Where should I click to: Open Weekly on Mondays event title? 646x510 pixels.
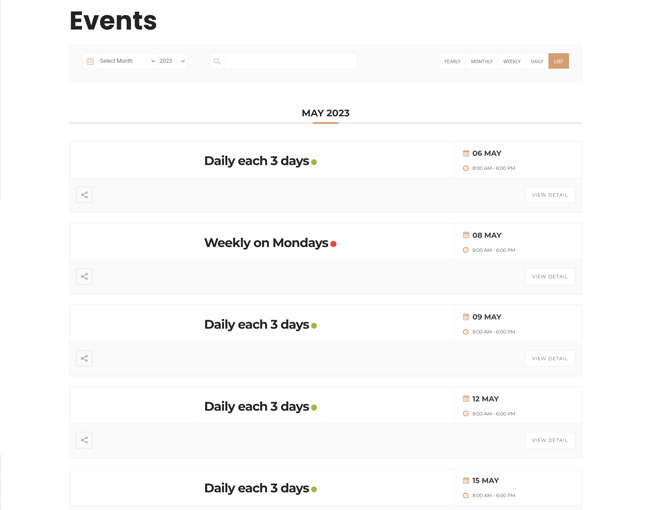(265, 243)
